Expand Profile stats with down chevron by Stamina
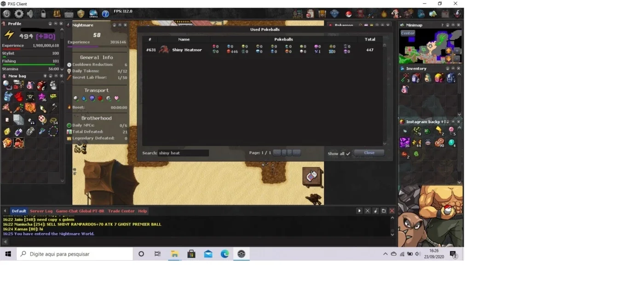The image size is (644, 302). (62, 69)
